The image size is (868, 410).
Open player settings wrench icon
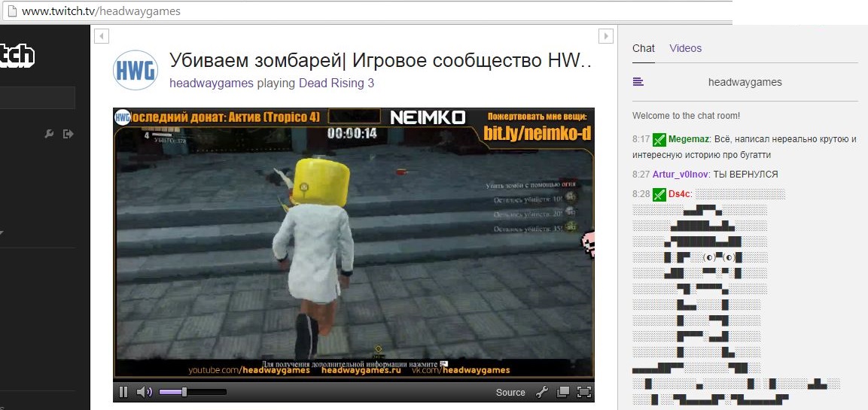coord(543,392)
